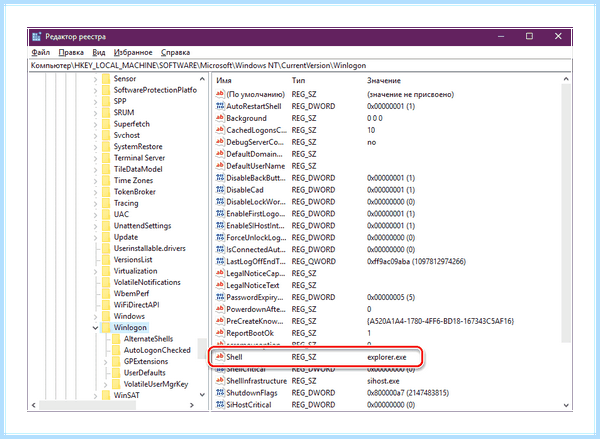Click the string icon of LegalNoticeText
600x439 pixels.
(220, 285)
